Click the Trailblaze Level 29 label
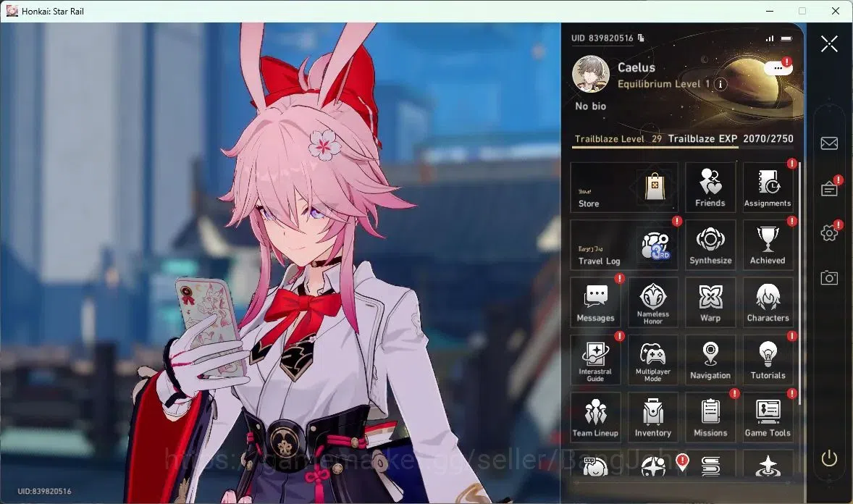The height and width of the screenshot is (504, 853). (x=618, y=139)
